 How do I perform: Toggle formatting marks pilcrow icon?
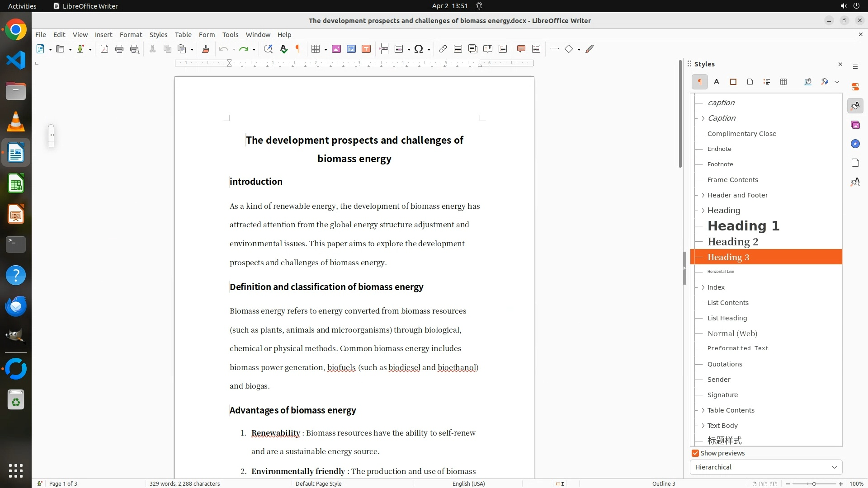(x=298, y=49)
